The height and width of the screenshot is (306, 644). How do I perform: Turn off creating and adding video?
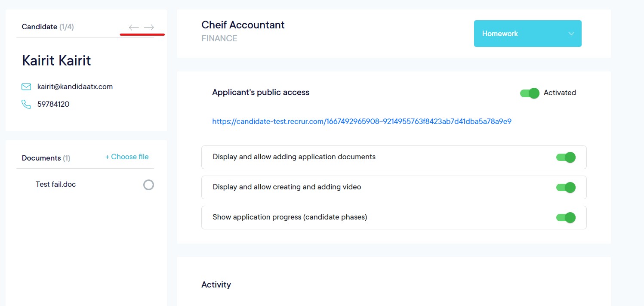click(566, 188)
